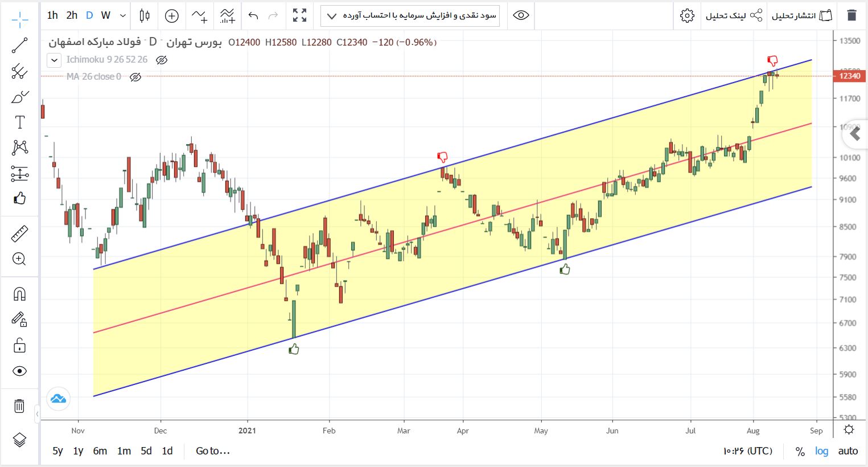
Task: Open the candlestick chart style selector
Action: coord(145,15)
